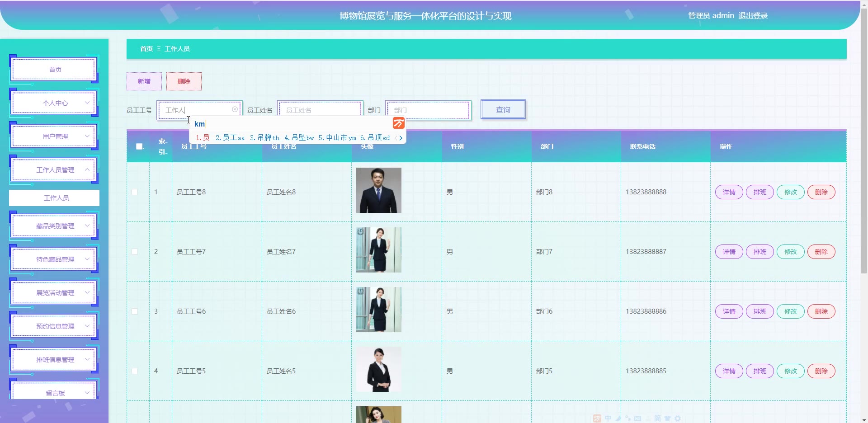The width and height of the screenshot is (868, 423).
Task: Click 修改 for 员工姓名7
Action: [791, 252]
